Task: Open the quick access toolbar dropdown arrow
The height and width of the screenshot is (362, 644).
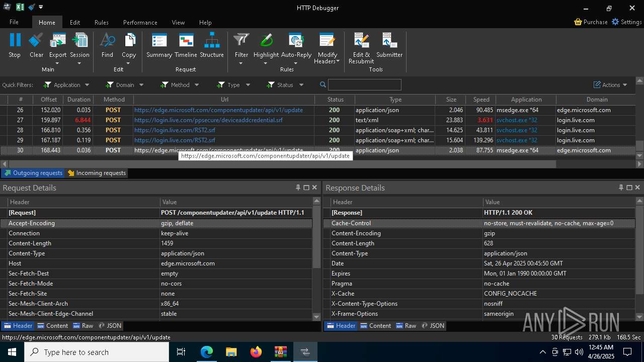Action: point(41,7)
